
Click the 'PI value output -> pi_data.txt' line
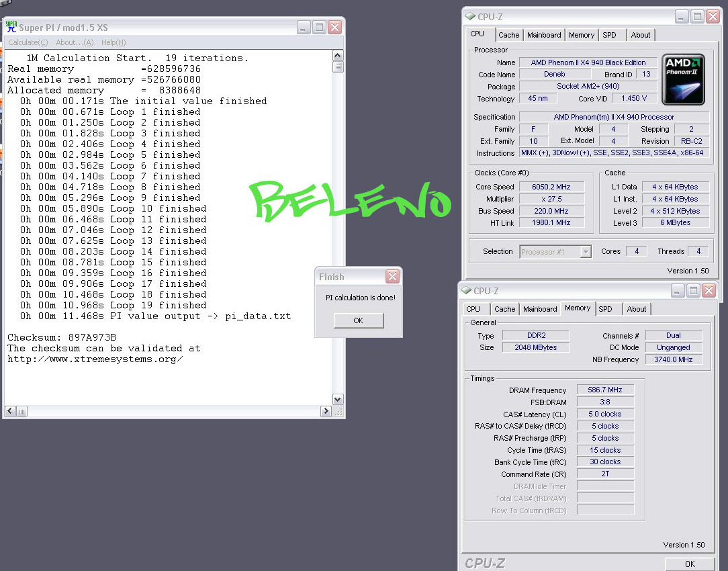point(156,316)
